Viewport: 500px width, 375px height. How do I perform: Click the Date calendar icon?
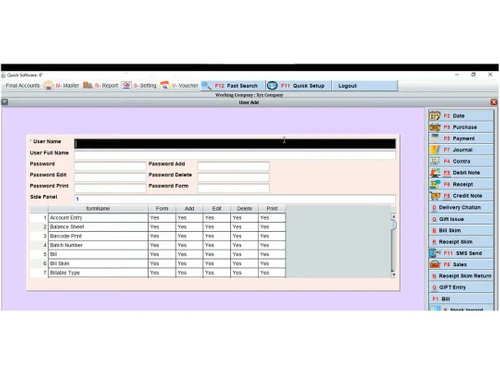pyautogui.click(x=435, y=116)
